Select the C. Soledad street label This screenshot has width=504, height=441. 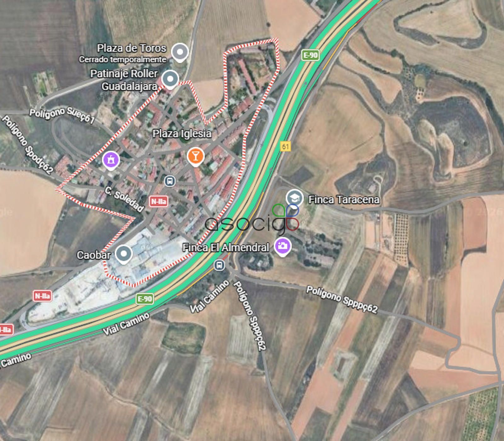[x=124, y=199]
